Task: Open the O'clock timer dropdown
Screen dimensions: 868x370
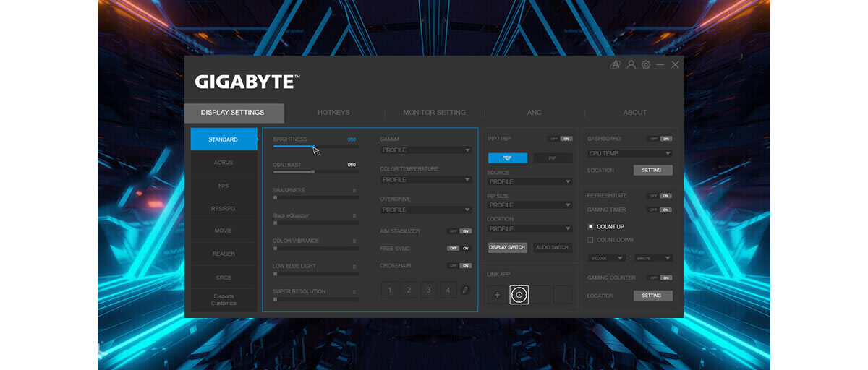Action: (x=607, y=258)
